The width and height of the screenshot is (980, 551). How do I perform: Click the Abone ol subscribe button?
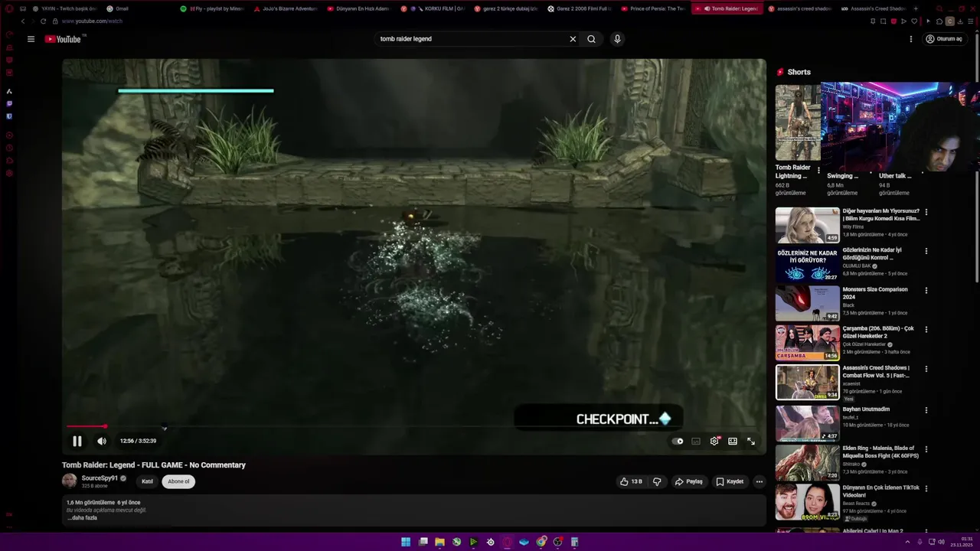(178, 481)
